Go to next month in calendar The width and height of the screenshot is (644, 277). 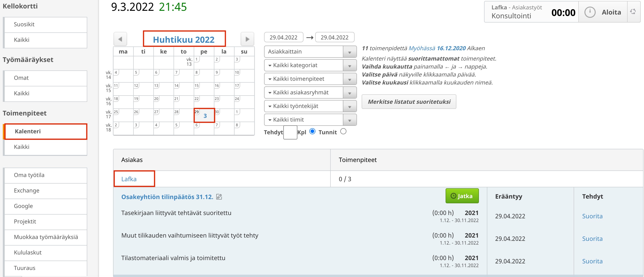click(247, 39)
